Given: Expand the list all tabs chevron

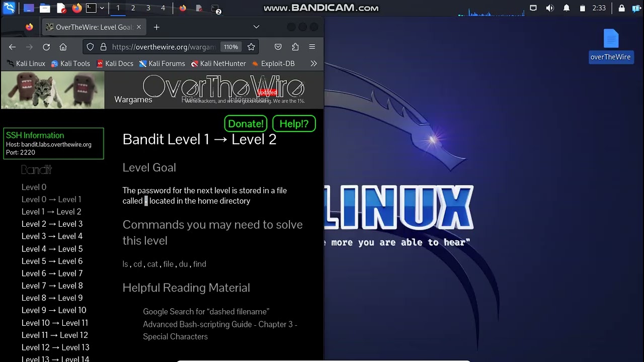Looking at the screenshot, I should [256, 27].
